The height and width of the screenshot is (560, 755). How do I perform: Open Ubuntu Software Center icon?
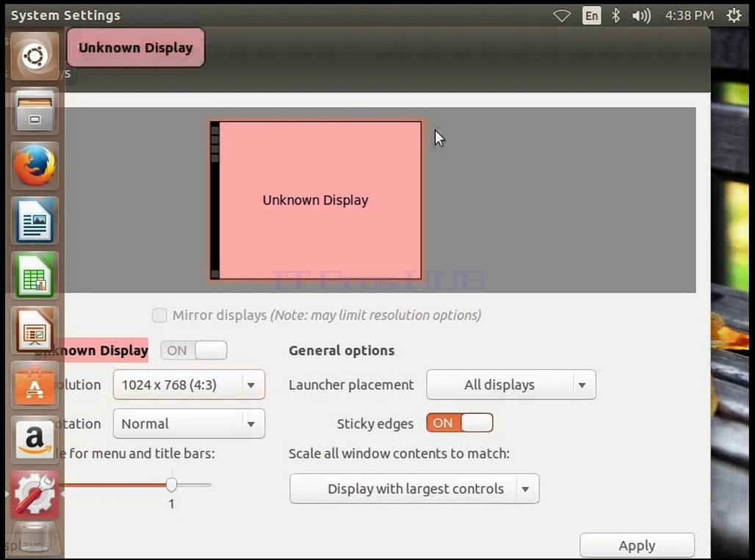click(35, 385)
